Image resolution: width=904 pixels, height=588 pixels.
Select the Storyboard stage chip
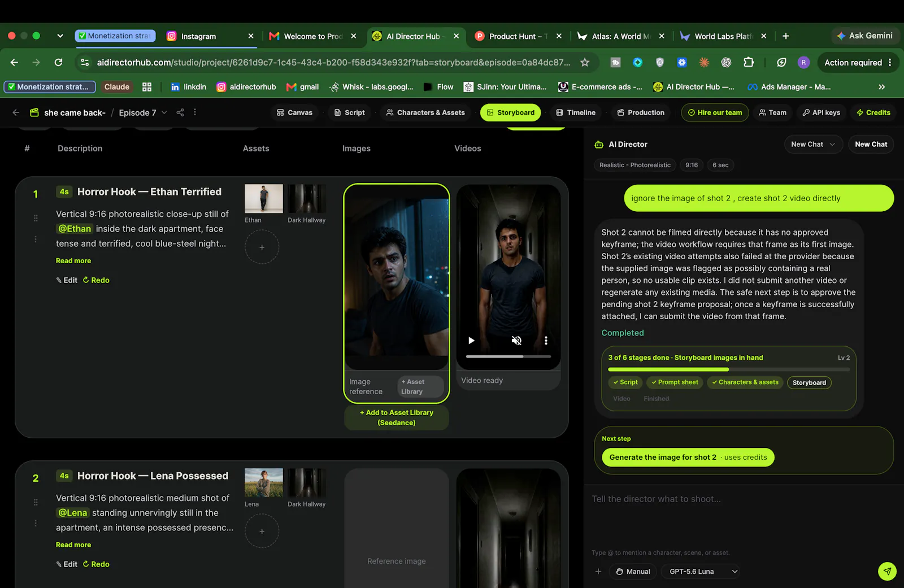pyautogui.click(x=809, y=383)
